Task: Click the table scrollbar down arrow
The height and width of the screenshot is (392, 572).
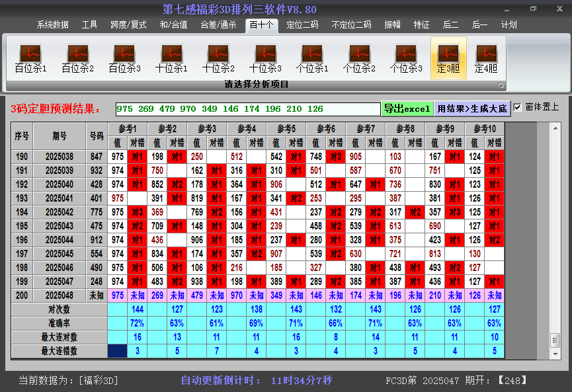Action: click(x=555, y=354)
